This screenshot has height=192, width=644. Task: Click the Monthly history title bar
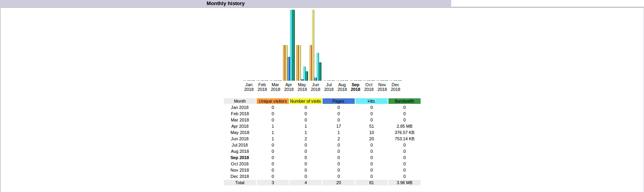coord(225,4)
